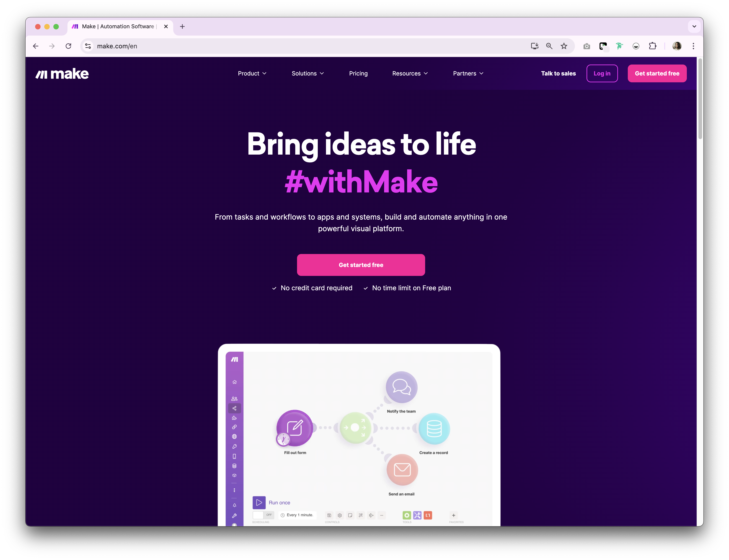
Task: Bookmark this page with star icon
Action: click(564, 46)
